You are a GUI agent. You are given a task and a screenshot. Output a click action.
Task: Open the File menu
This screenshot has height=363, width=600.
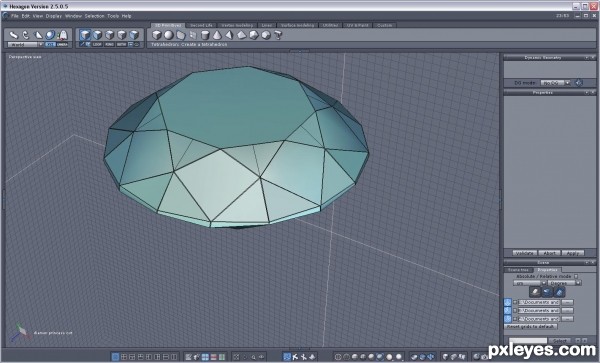[15, 16]
